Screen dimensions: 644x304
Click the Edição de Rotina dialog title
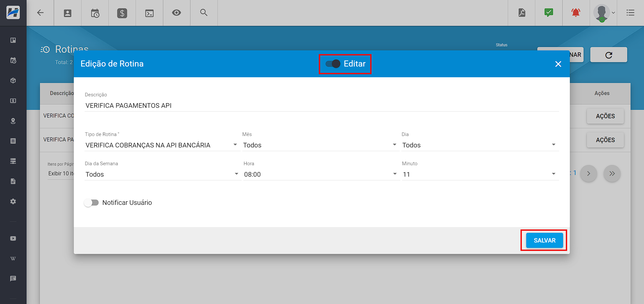(112, 64)
